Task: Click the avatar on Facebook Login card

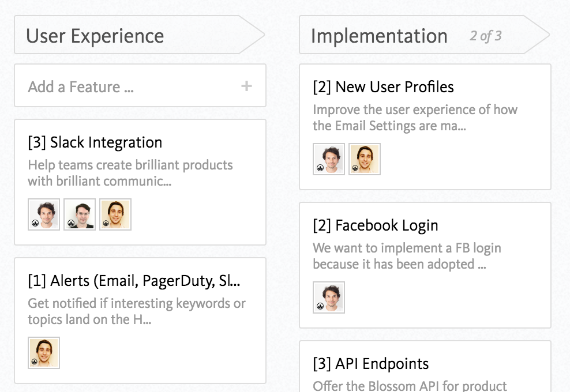Action: click(329, 297)
